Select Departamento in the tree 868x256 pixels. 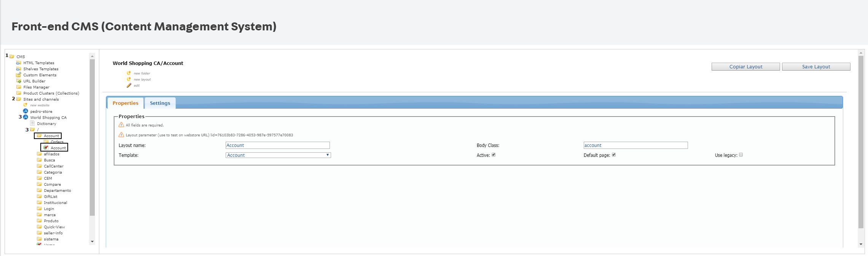[57, 190]
